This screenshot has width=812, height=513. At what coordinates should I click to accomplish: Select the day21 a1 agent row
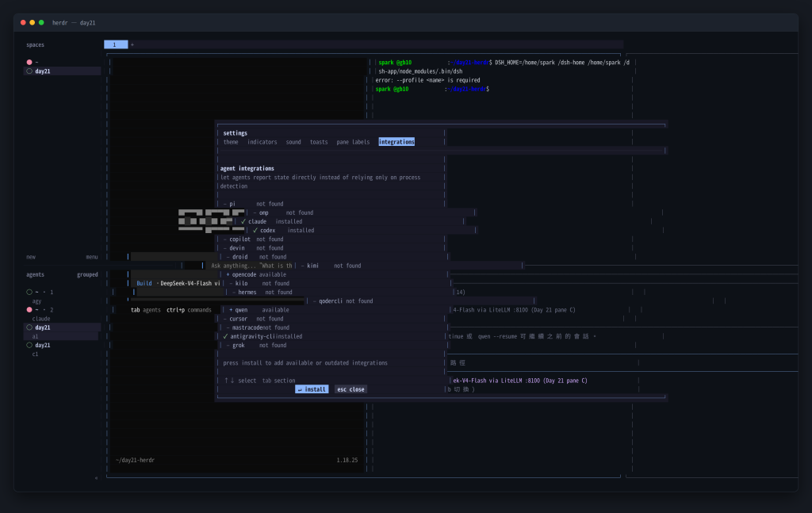click(62, 331)
